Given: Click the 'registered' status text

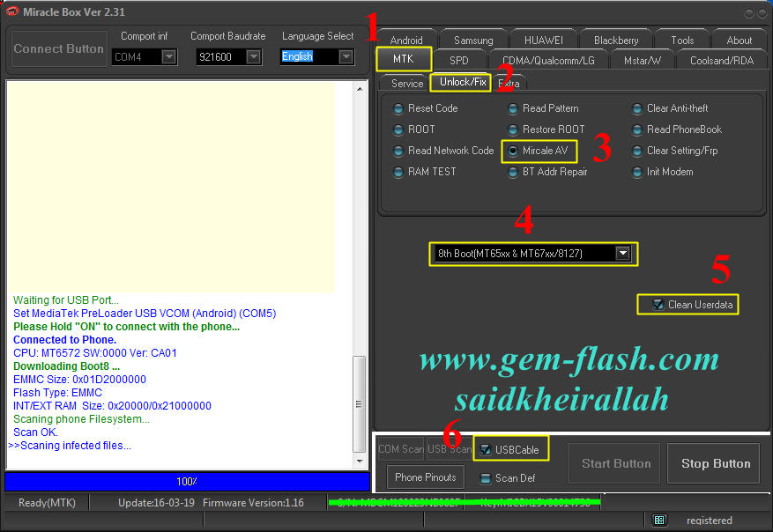Looking at the screenshot, I should (709, 521).
